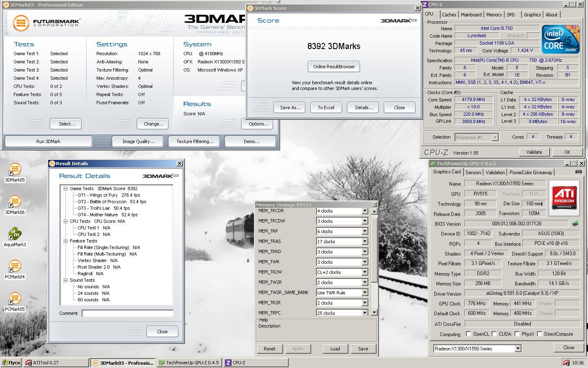Switch to ATITool 0.27 in the taskbar

[x=56, y=363]
